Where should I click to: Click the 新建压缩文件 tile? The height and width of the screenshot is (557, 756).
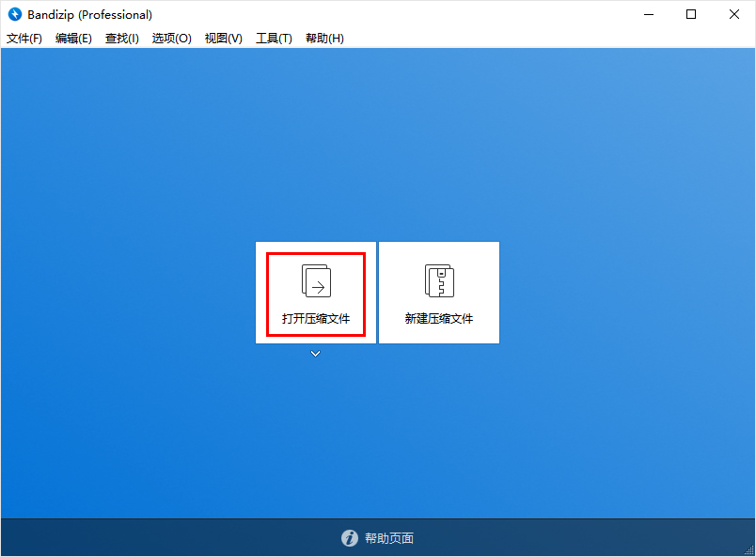pos(439,293)
